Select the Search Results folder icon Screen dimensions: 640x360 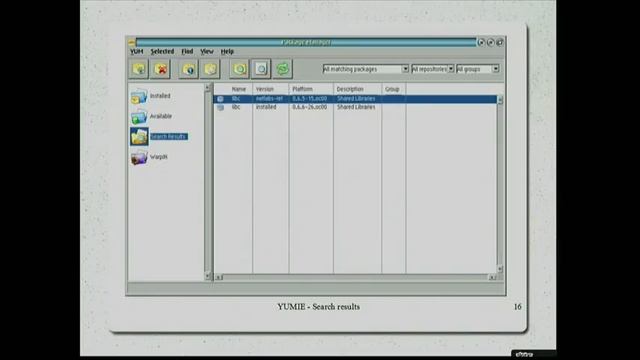(x=139, y=136)
